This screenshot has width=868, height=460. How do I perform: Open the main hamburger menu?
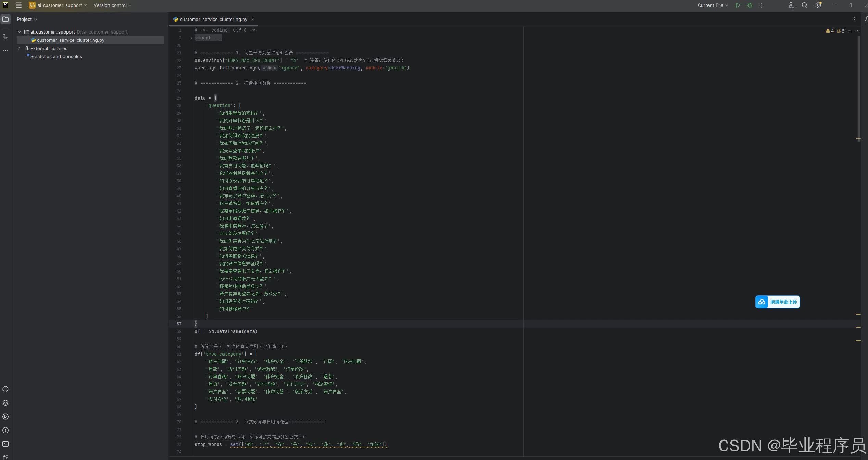click(x=19, y=5)
